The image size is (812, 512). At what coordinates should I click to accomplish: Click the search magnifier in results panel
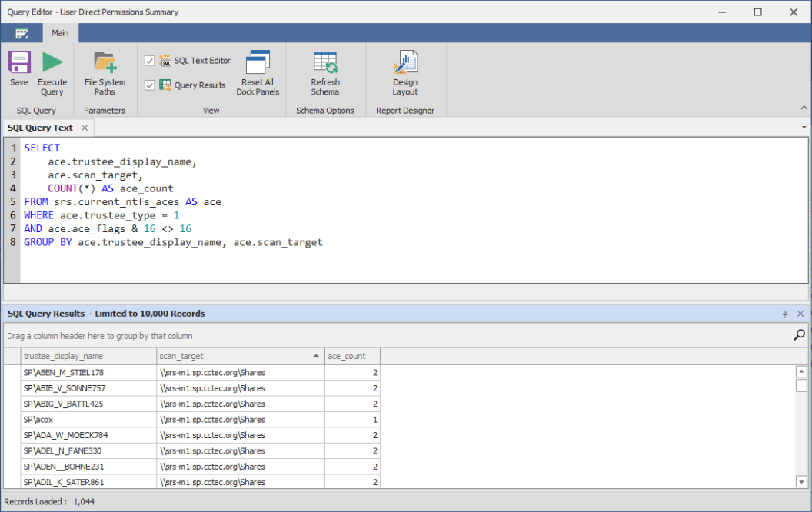[x=799, y=335]
